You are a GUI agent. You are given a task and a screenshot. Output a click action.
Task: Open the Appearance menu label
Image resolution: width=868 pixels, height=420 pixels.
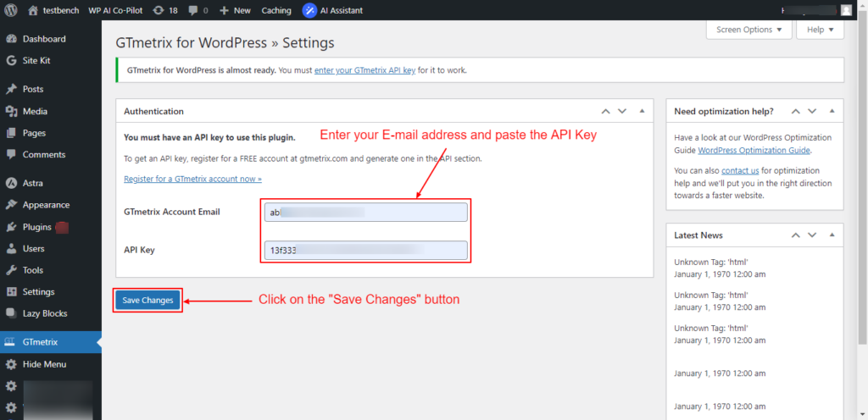click(x=46, y=204)
